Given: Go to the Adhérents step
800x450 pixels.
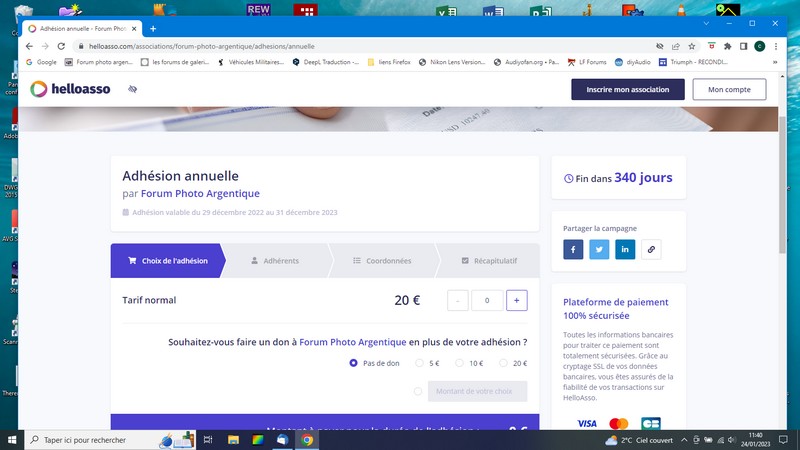Looking at the screenshot, I should click(x=276, y=261).
